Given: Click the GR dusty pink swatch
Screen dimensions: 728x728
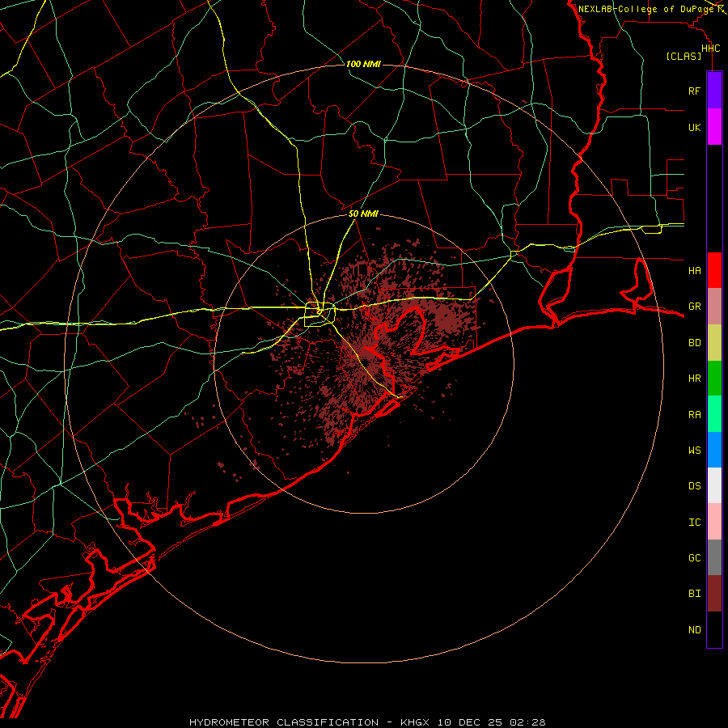Looking at the screenshot, I should click(714, 307).
